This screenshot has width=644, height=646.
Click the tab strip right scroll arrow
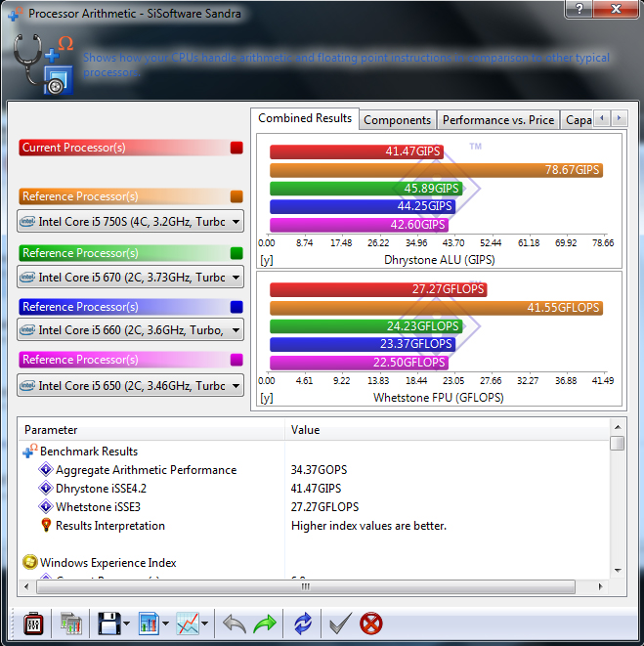[619, 118]
